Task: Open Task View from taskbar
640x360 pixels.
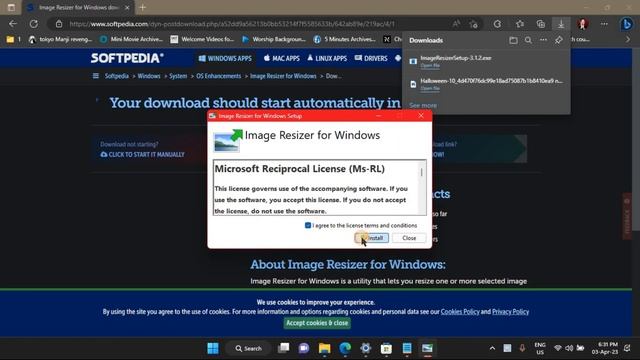Action: pos(283,348)
